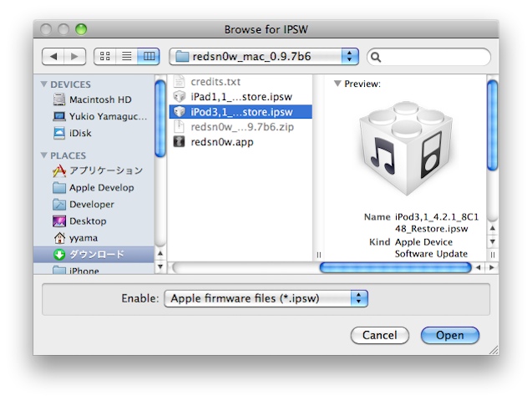This screenshot has height=401, width=532.
Task: Switch to column view
Action: [149, 56]
